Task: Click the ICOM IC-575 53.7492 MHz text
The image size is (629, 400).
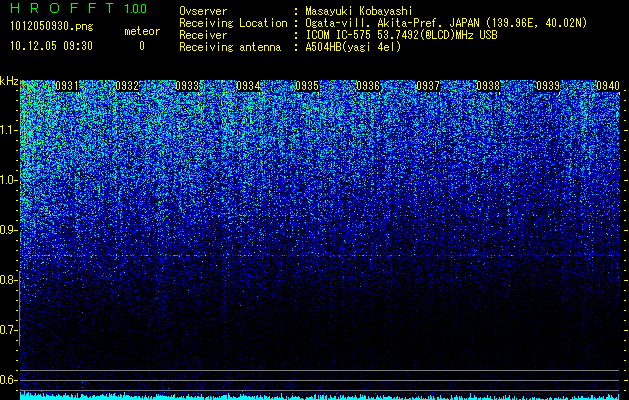Action: point(402,35)
